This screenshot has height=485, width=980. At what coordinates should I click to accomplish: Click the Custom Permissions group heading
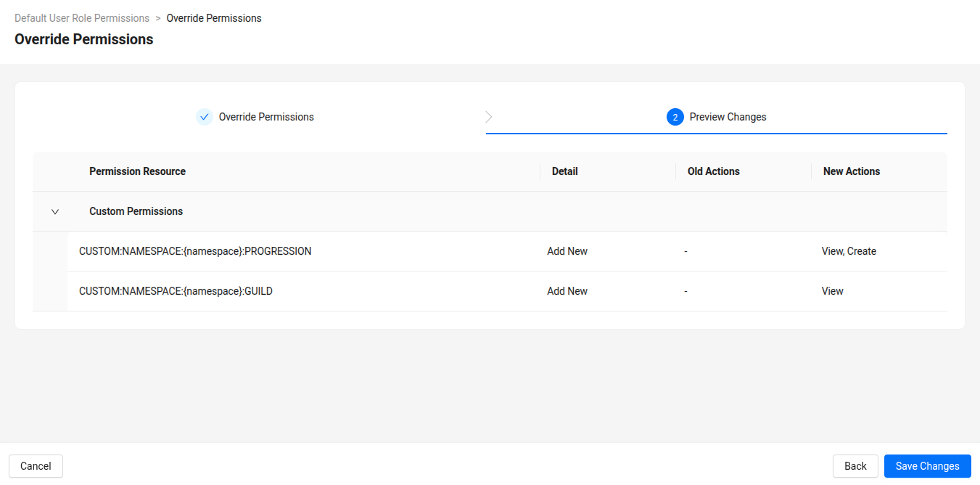coord(136,211)
